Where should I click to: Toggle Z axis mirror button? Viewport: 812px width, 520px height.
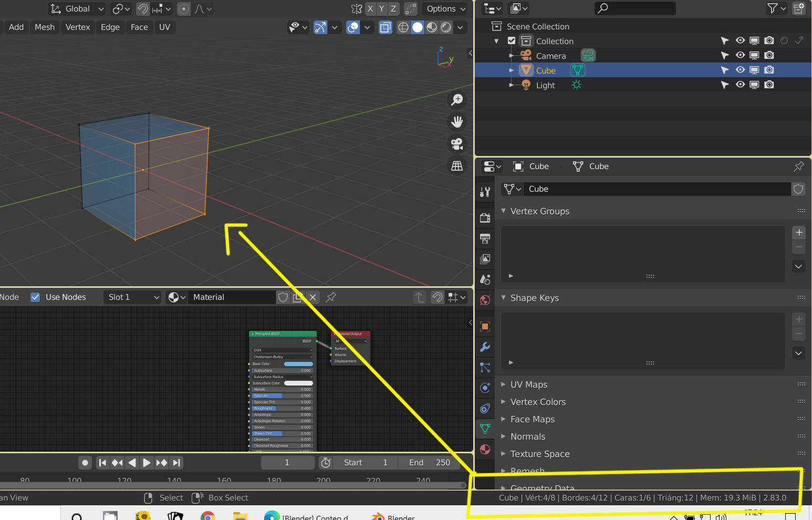pos(393,9)
